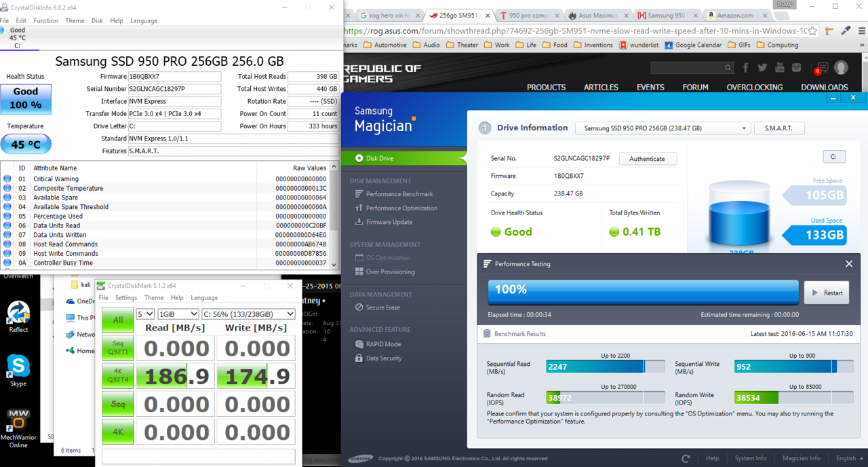This screenshot has height=467, width=868.
Task: Run 4K Q32T4 test in CrystalDiskMark
Action: [x=118, y=376]
